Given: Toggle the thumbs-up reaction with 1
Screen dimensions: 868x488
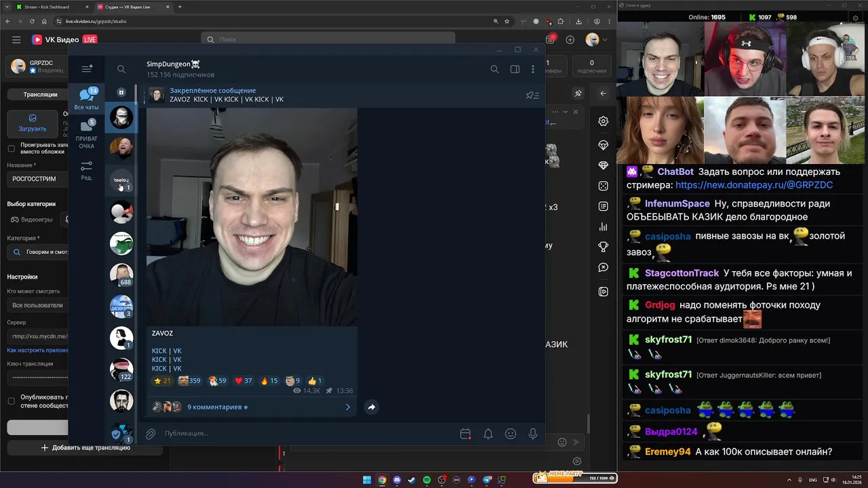Looking at the screenshot, I should pos(315,381).
